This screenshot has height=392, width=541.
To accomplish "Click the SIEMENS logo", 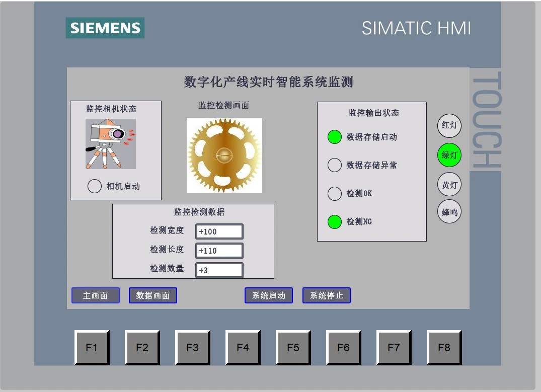I will [x=105, y=28].
